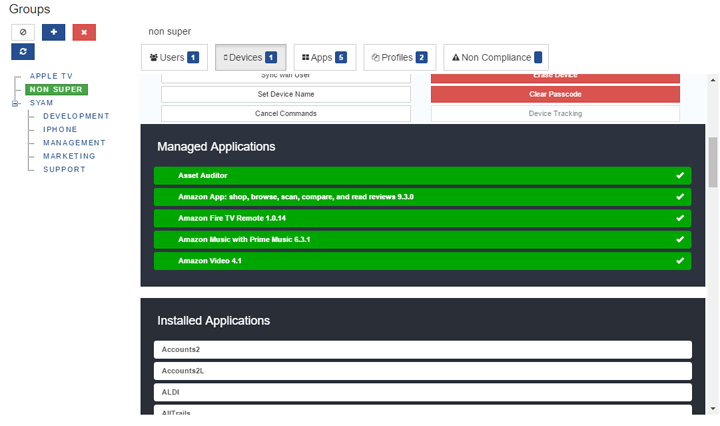Click the Clear Passcode button
720x426 pixels.
point(555,94)
